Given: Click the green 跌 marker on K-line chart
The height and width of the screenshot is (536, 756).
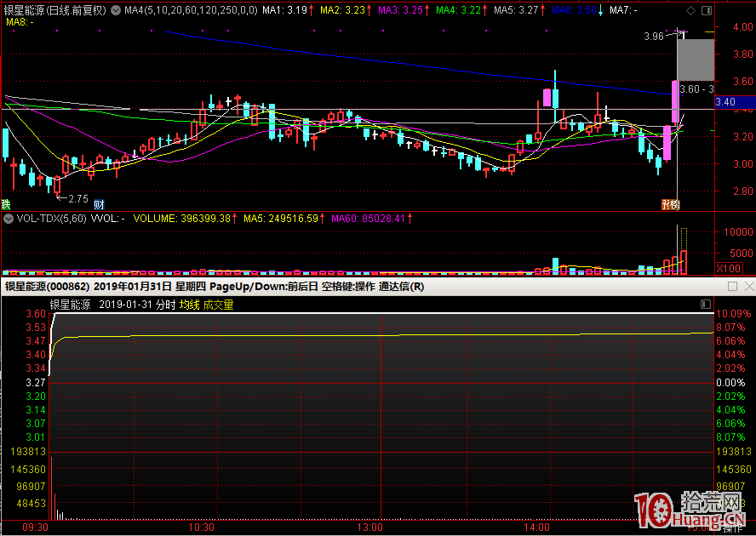Looking at the screenshot, I should tap(6, 204).
